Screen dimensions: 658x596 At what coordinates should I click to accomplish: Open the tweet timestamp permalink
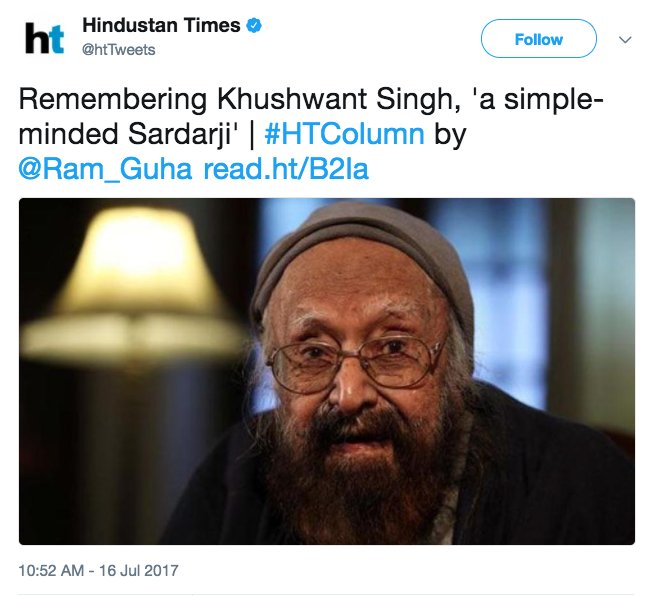99,570
